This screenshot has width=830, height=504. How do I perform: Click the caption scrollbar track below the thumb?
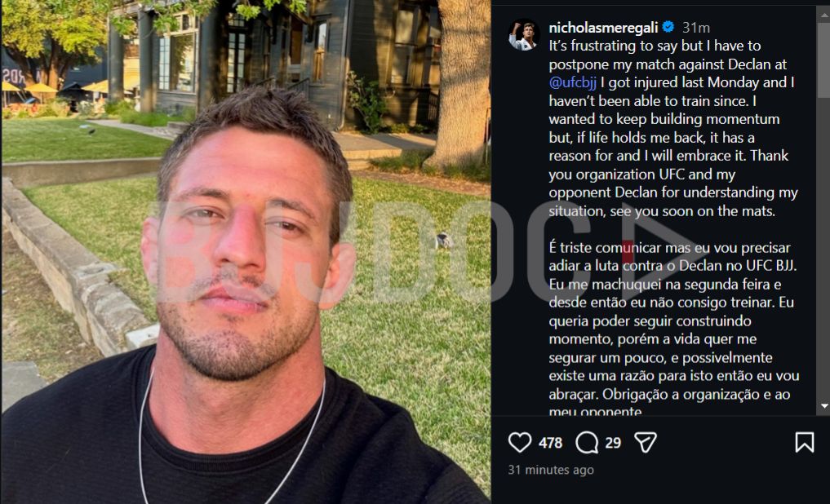pos(823,249)
